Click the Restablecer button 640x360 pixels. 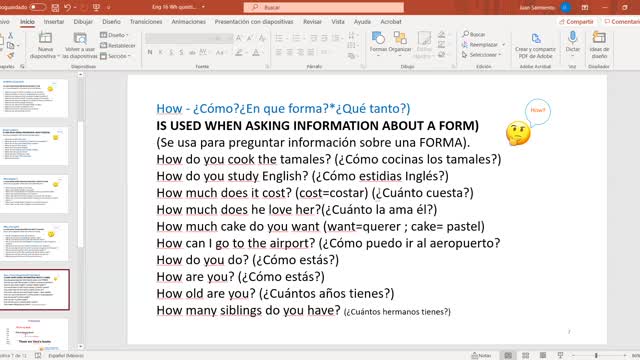coord(118,45)
